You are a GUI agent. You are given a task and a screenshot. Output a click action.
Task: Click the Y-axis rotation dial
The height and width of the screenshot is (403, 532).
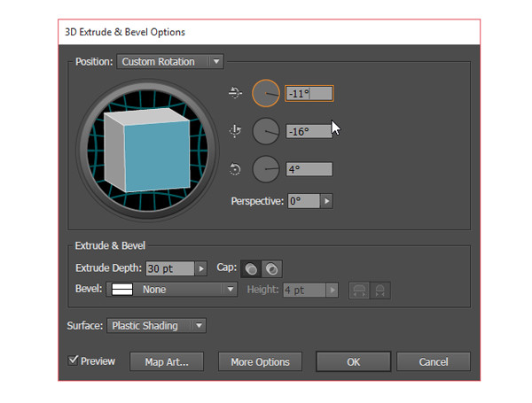[x=266, y=131]
